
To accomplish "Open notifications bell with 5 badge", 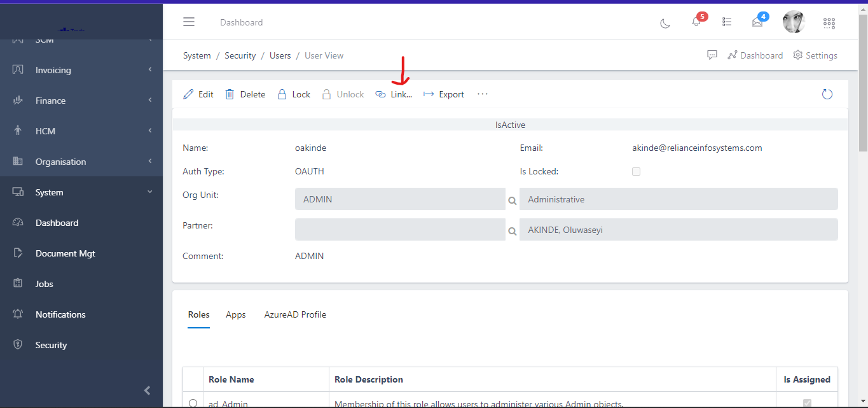I will [696, 22].
